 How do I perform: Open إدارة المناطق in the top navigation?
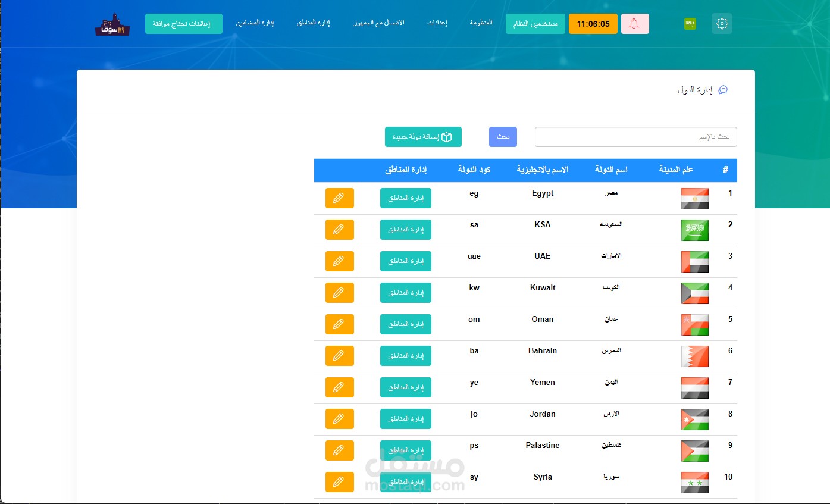click(x=313, y=23)
